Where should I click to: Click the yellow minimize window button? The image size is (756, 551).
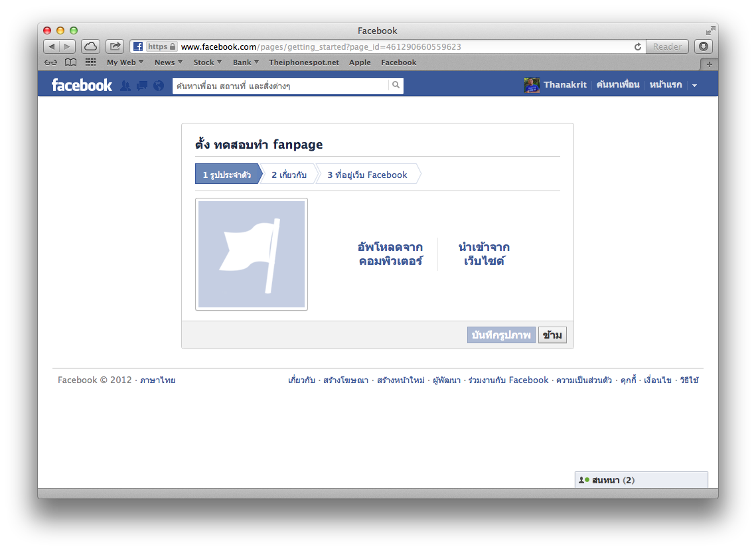[x=60, y=31]
